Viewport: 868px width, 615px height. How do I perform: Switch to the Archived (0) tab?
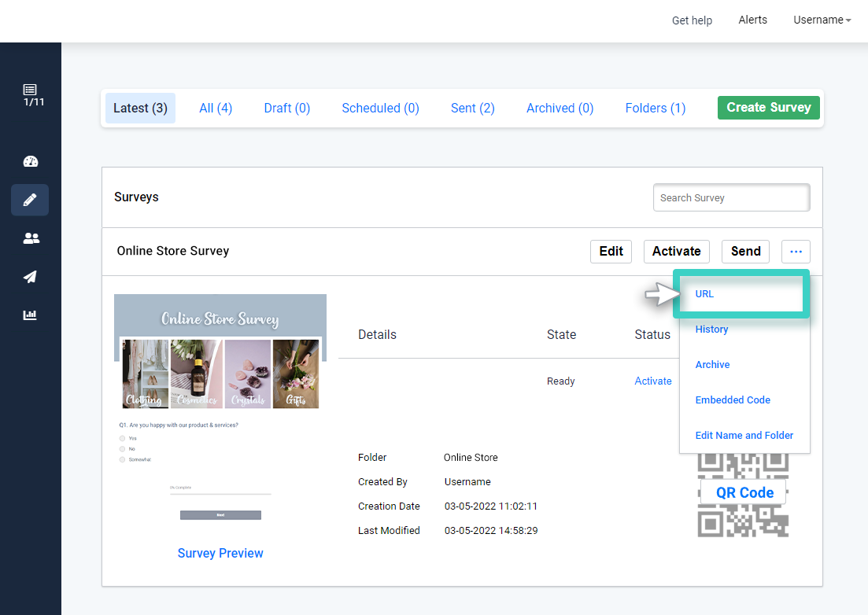click(560, 108)
